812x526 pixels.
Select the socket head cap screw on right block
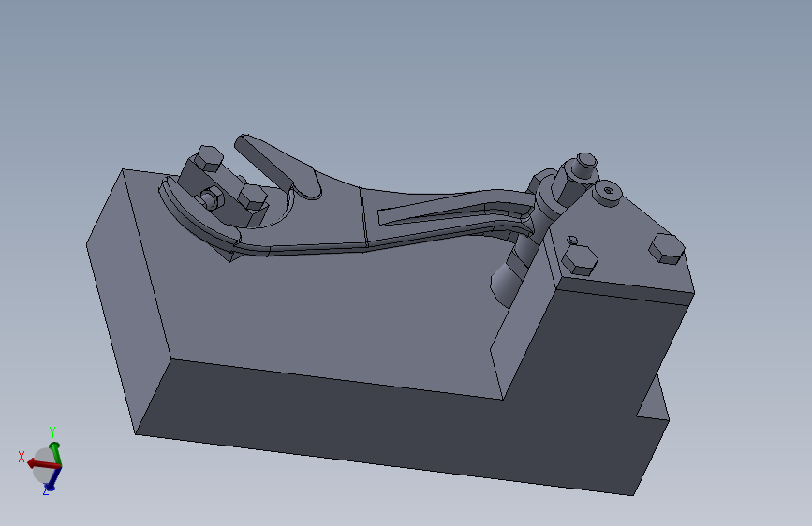pos(608,192)
